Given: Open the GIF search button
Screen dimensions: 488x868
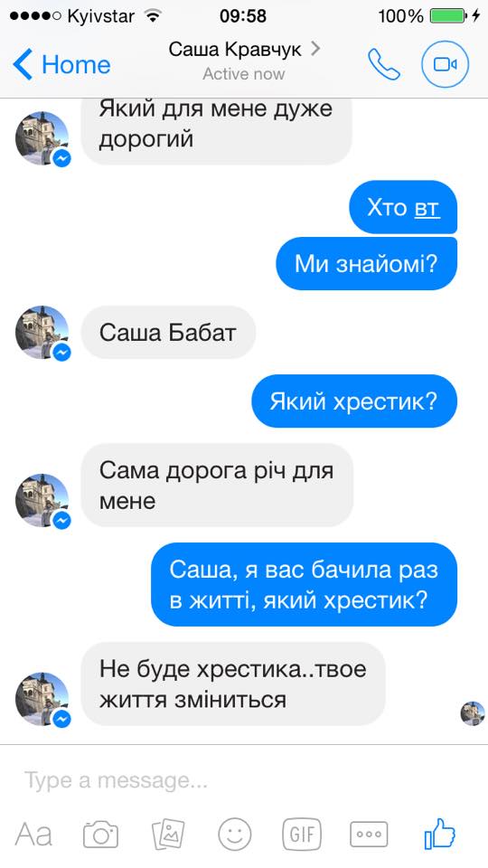Looking at the screenshot, I should [302, 834].
